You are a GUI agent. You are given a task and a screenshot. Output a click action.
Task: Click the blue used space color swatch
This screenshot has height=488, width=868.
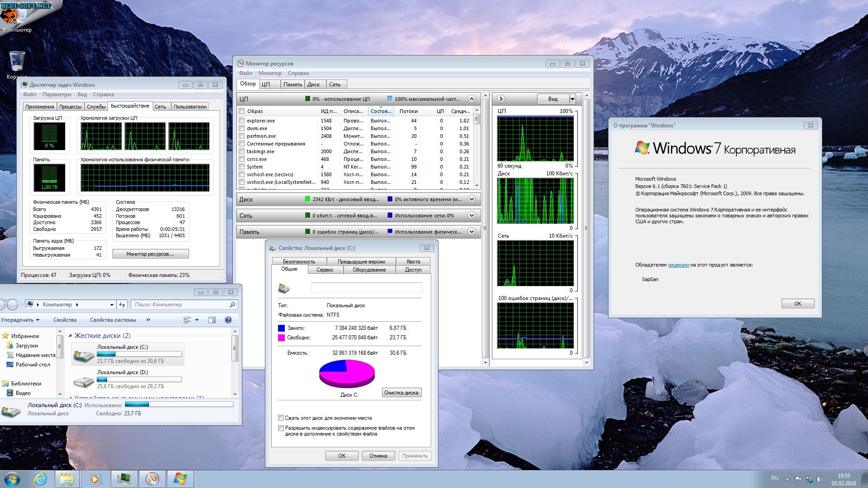[x=281, y=328]
